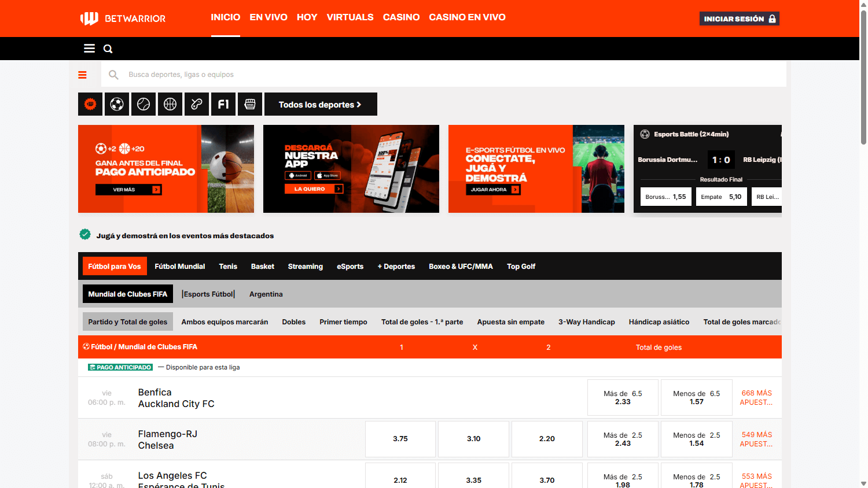Open the hamburger menu on black bar
The image size is (868, 488).
[89, 49]
